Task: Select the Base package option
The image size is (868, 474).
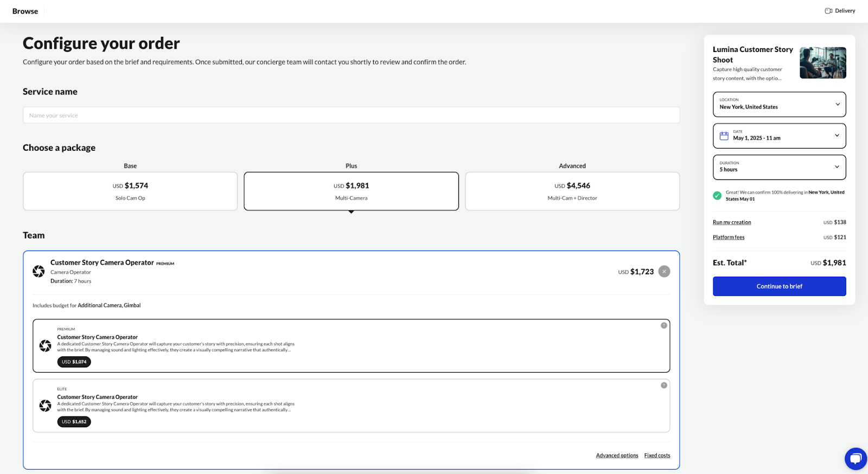Action: 130,191
